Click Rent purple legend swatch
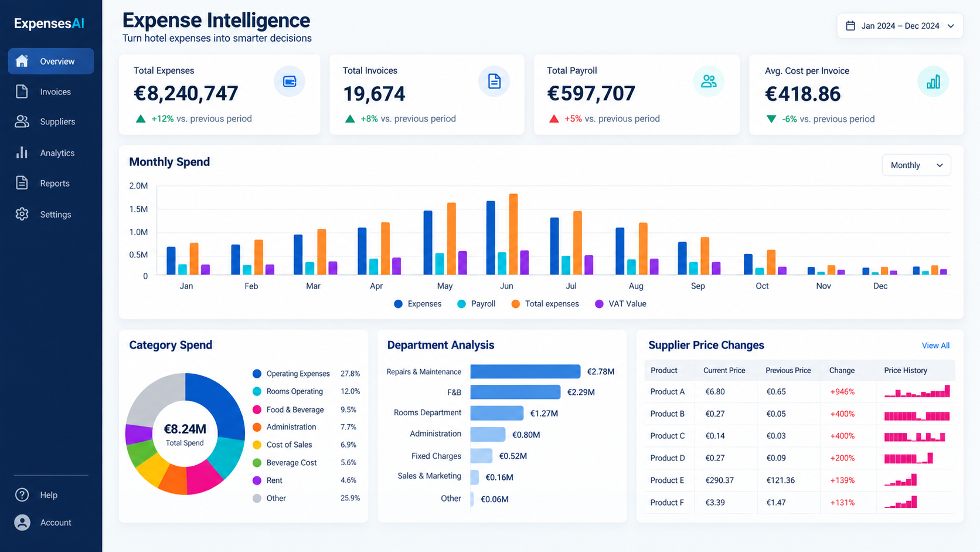Image resolution: width=980 pixels, height=552 pixels. [257, 480]
